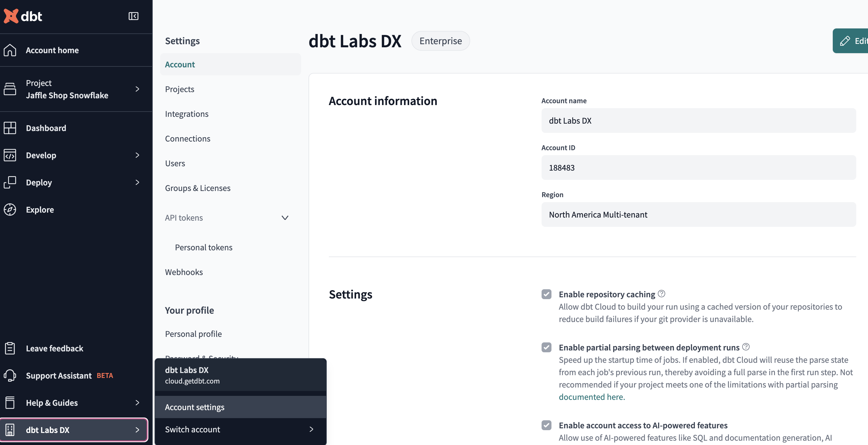This screenshot has width=868, height=445.
Task: Toggle Enable AI-powered features checkbox
Action: pos(546,425)
